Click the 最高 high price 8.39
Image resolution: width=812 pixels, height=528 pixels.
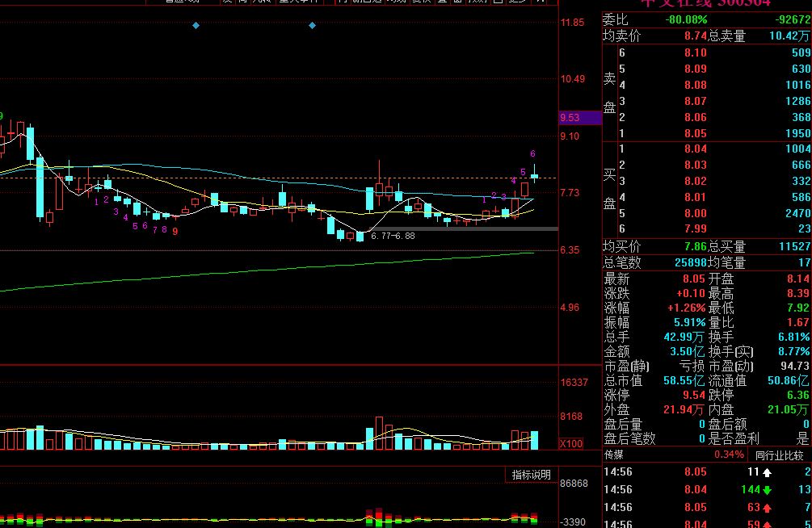[x=798, y=294]
